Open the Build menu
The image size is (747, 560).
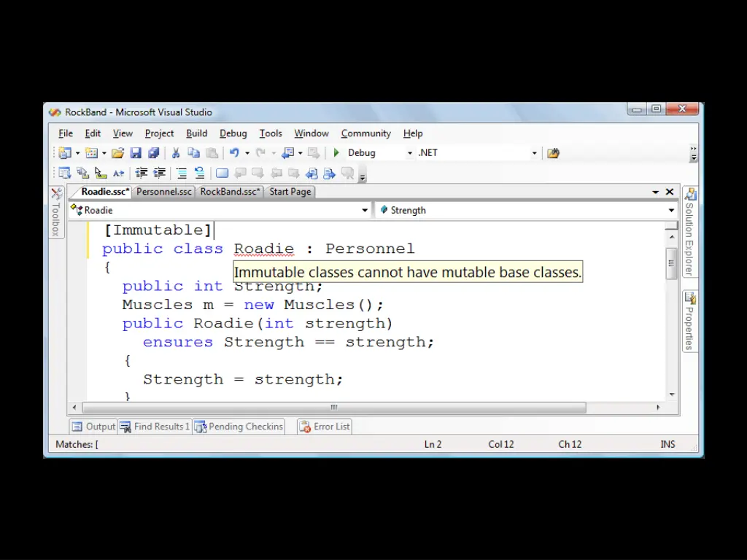[196, 133]
